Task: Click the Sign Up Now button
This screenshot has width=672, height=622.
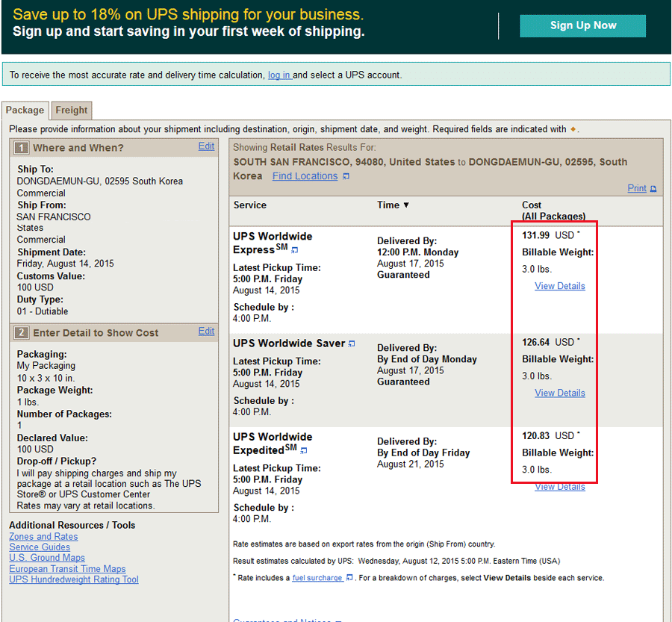Action: pyautogui.click(x=582, y=25)
